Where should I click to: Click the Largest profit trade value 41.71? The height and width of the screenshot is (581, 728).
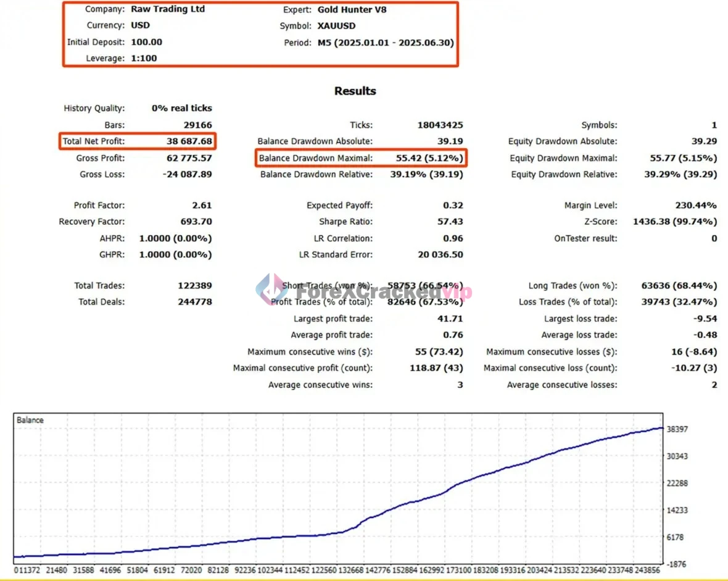450,319
